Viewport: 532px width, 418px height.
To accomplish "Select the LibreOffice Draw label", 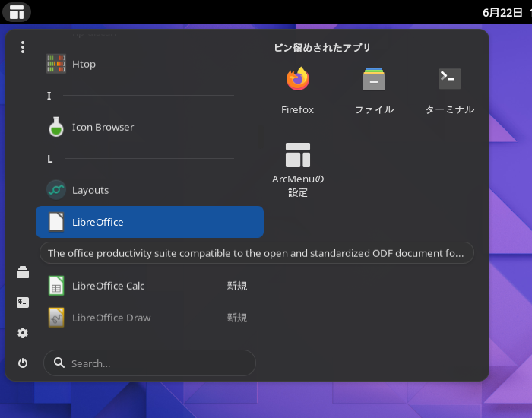I will pos(111,318).
